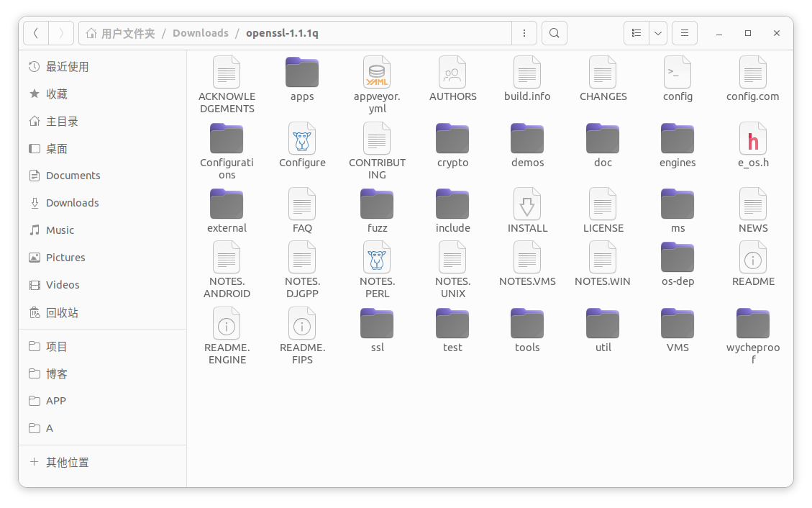This screenshot has height=508, width=812.
Task: Select the NOTES.PERL file icon
Action: (377, 258)
